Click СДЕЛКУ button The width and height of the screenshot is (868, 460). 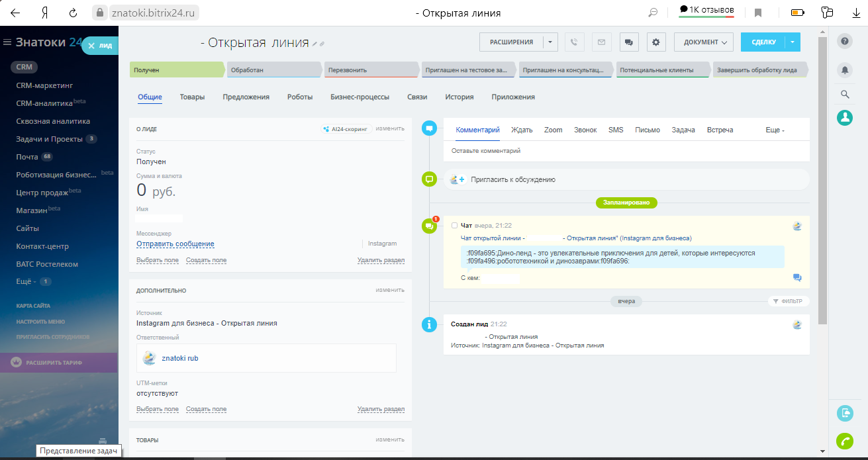(763, 42)
